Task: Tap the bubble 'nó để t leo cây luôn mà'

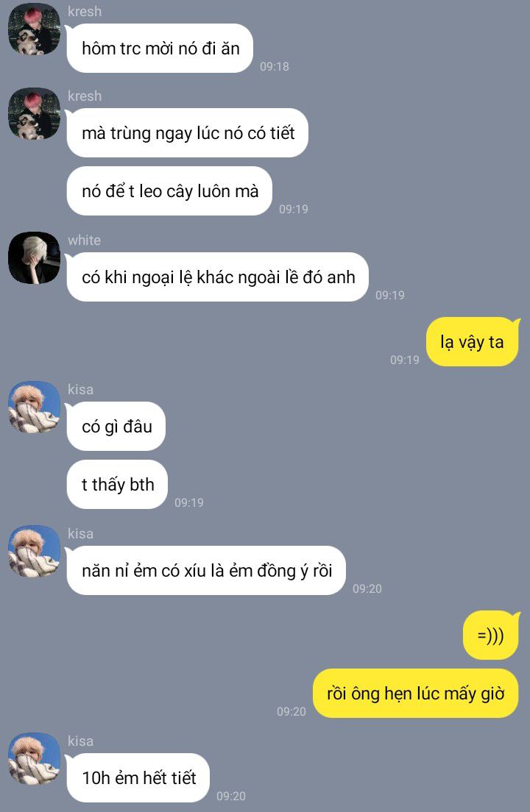Action: [169, 191]
